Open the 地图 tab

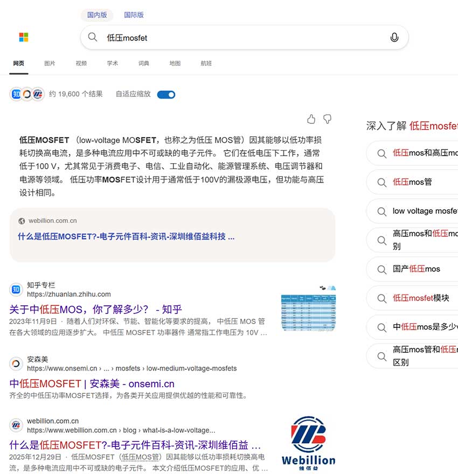(175, 63)
